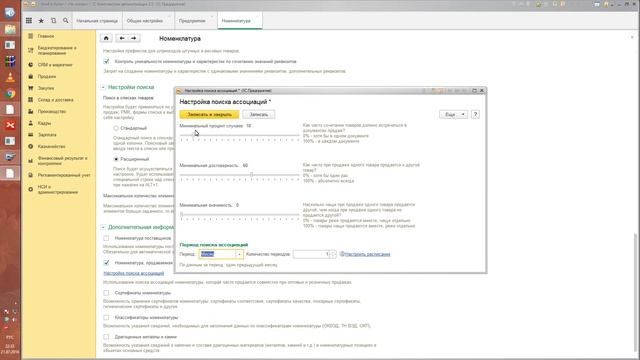Open the Зарплата section
This screenshot has width=640, height=360.
[47, 134]
